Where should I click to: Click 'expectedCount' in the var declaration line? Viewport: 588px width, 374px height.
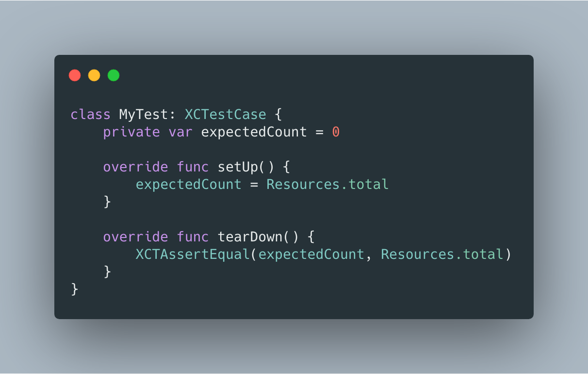pos(254,132)
